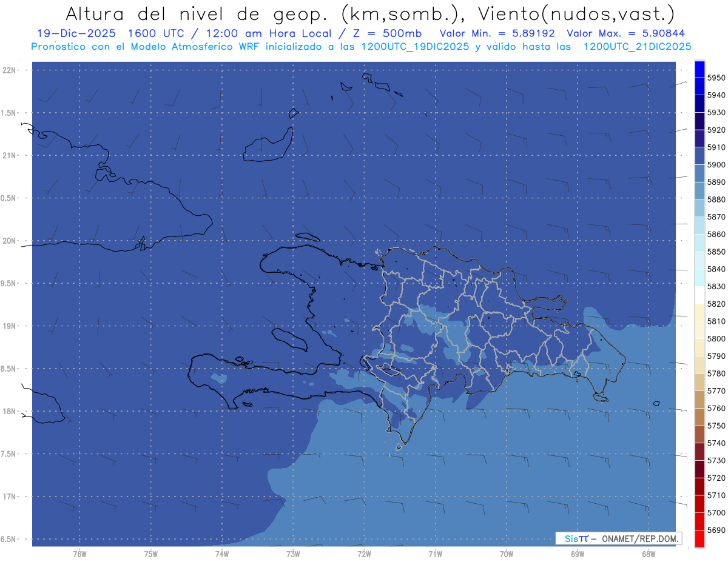Viewport: 728px width, 562px height.
Task: Pick the dark red band between 5720 and 5730
Action: click(699, 469)
